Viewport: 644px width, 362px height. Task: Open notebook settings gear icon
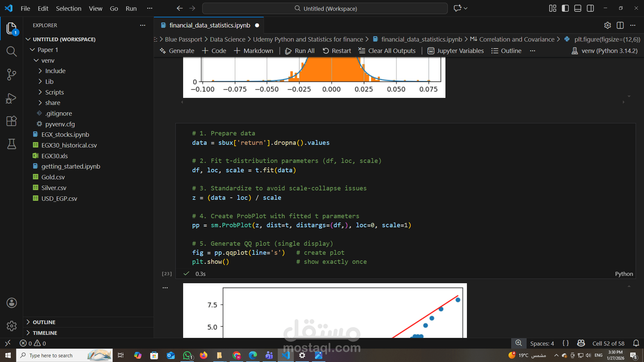click(607, 25)
